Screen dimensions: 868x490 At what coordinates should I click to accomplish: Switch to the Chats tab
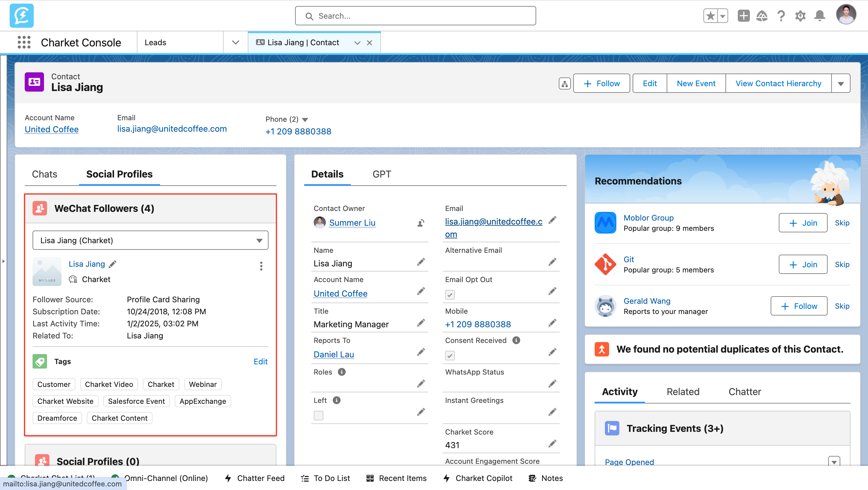point(45,174)
